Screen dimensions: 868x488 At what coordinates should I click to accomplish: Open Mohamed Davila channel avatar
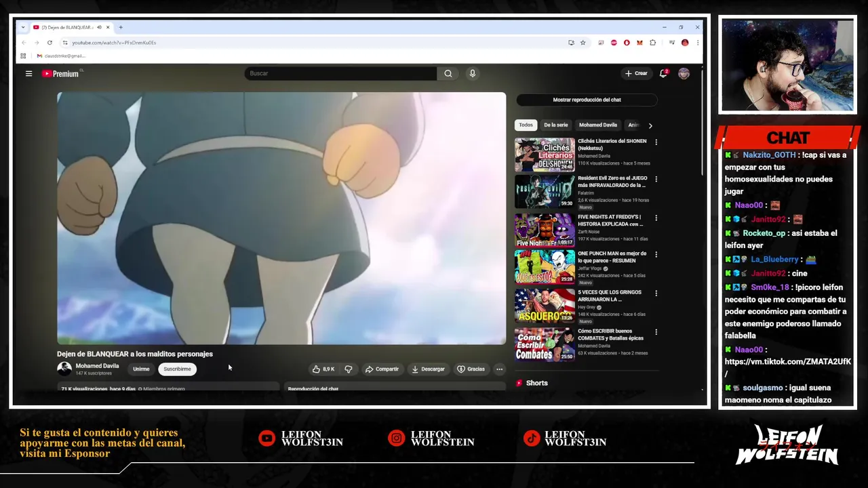click(x=64, y=369)
